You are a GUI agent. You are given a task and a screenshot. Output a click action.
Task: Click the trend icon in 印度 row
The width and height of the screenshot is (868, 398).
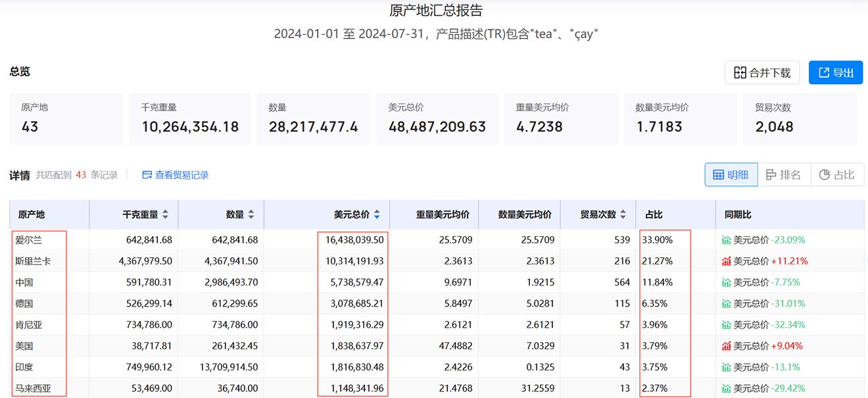coord(727,366)
